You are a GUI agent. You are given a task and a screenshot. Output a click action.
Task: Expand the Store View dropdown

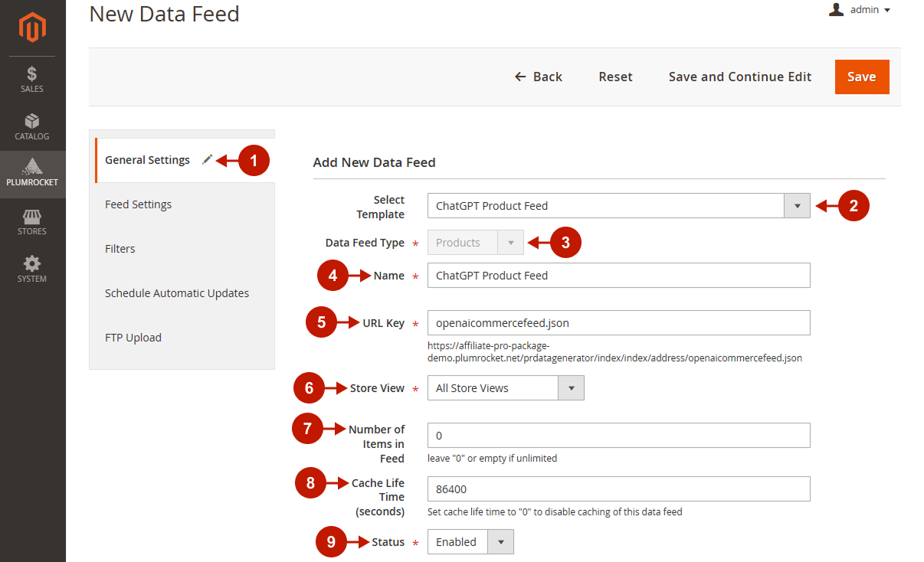(x=571, y=387)
